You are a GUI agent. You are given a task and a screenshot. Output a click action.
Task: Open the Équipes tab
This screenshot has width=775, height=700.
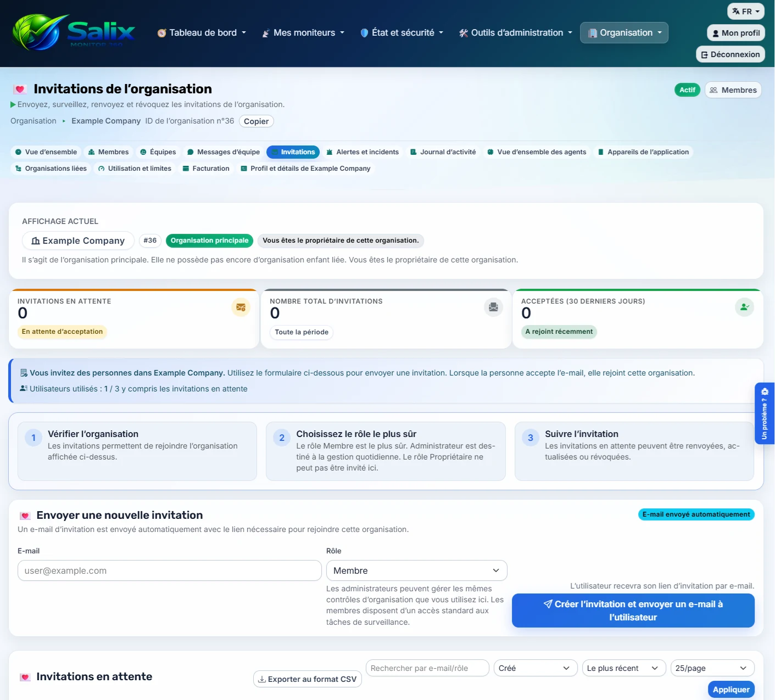click(x=158, y=152)
